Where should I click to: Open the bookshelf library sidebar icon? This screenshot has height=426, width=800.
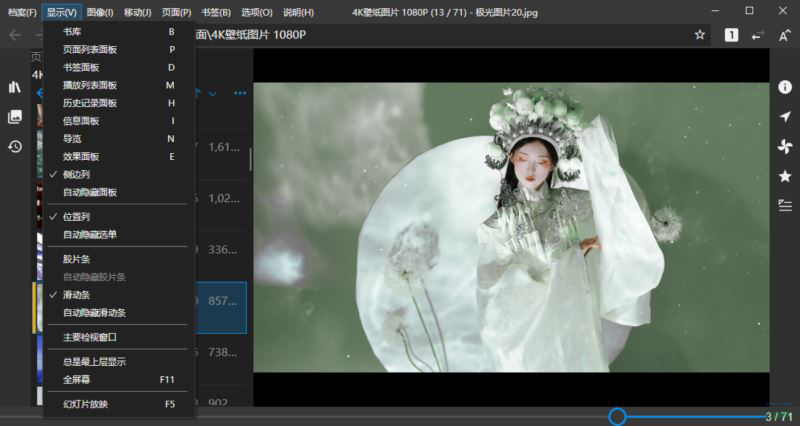15,87
